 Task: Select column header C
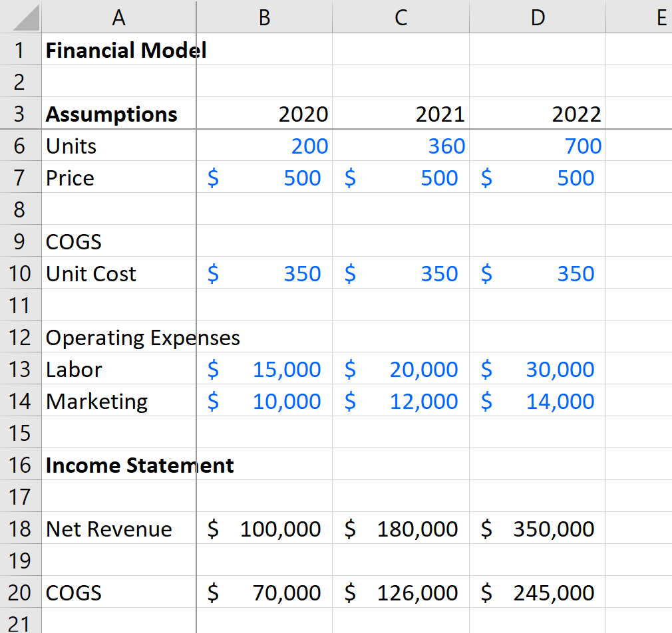coord(401,17)
